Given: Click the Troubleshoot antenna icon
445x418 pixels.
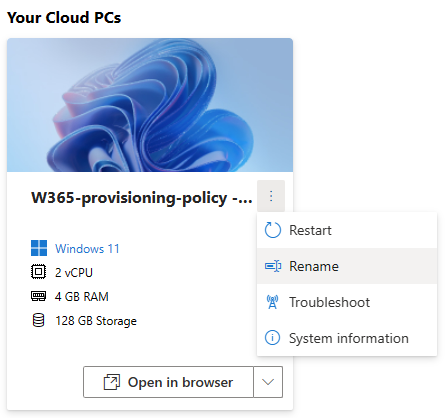Looking at the screenshot, I should tap(273, 302).
